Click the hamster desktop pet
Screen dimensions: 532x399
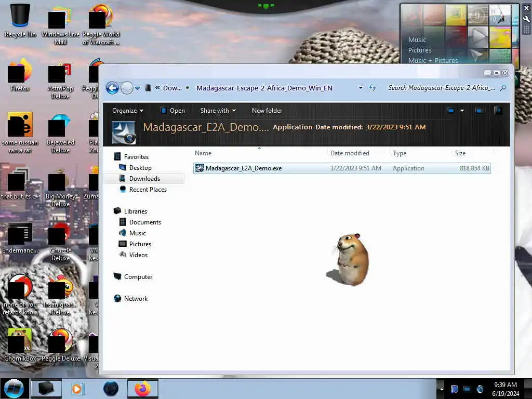pyautogui.click(x=349, y=259)
